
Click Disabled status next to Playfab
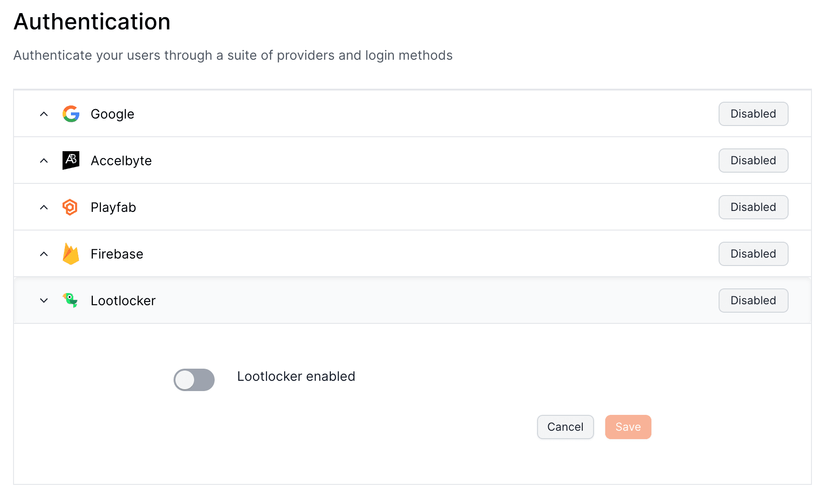click(753, 207)
